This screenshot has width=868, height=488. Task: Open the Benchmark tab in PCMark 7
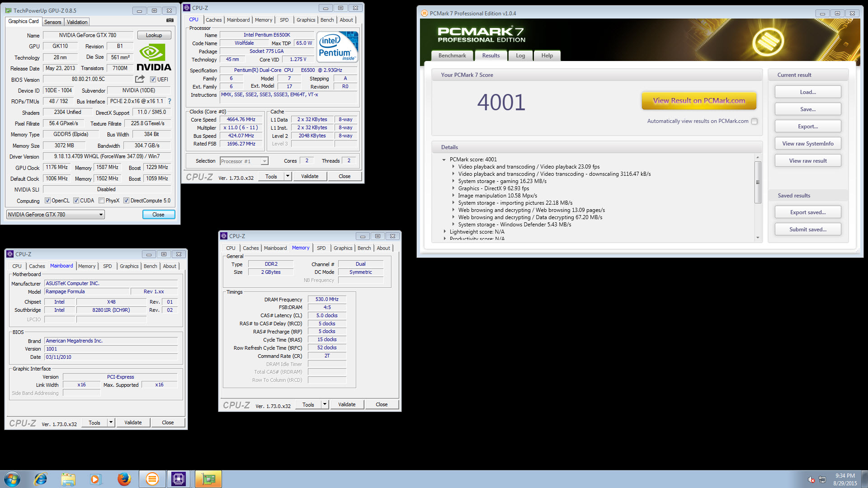tap(452, 56)
